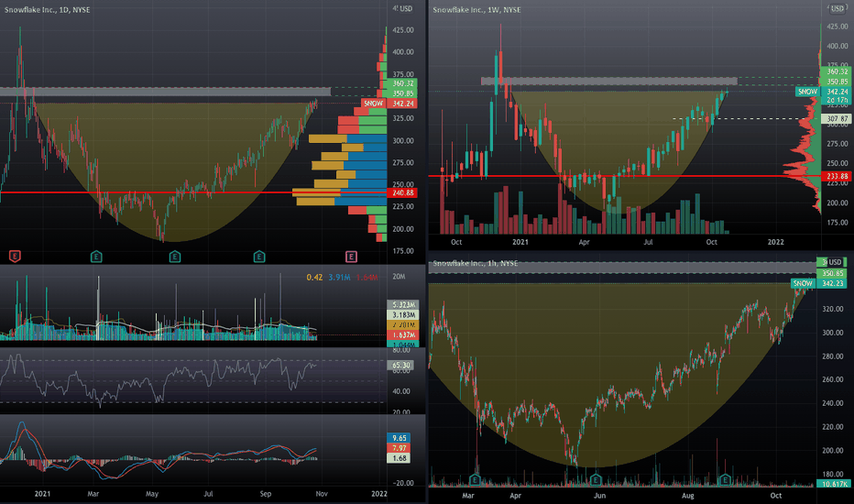Select the red horizontal line on weekly chart
Image resolution: width=854 pixels, height=504 pixels.
point(624,176)
